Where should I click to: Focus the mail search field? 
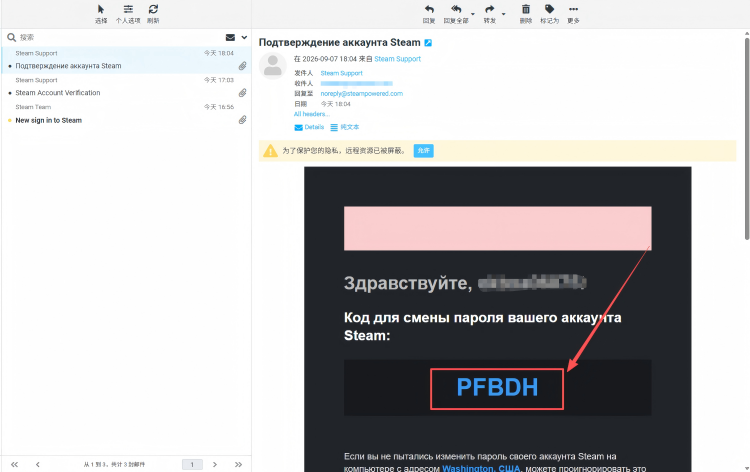click(x=120, y=37)
